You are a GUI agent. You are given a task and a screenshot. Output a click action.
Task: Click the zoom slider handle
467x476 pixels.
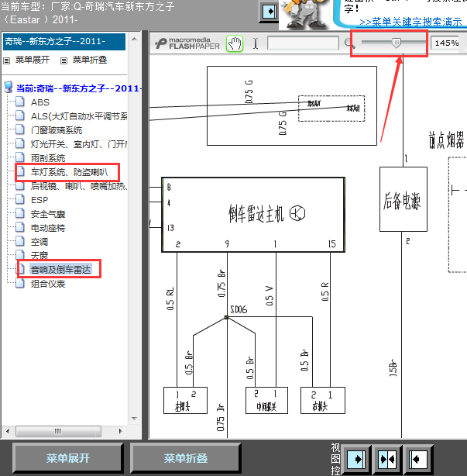[396, 43]
